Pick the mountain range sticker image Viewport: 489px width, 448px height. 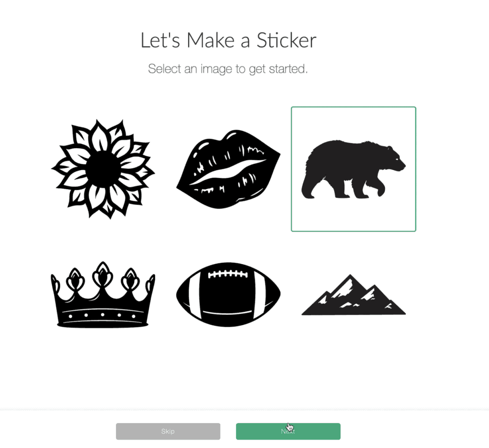click(x=353, y=295)
